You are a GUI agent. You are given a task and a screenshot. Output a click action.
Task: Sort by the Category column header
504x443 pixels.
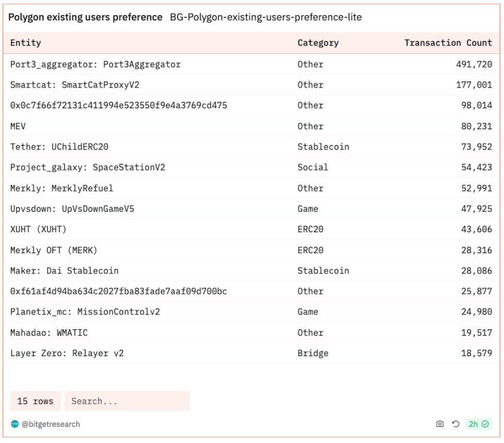318,43
